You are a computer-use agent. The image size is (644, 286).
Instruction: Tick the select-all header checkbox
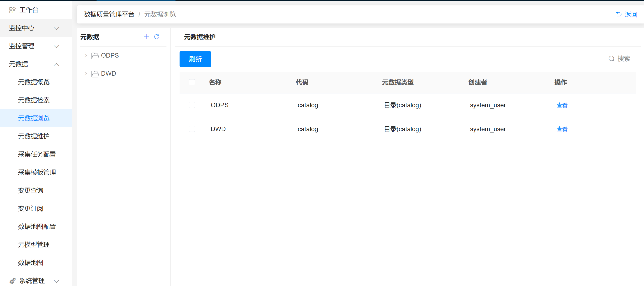(192, 82)
